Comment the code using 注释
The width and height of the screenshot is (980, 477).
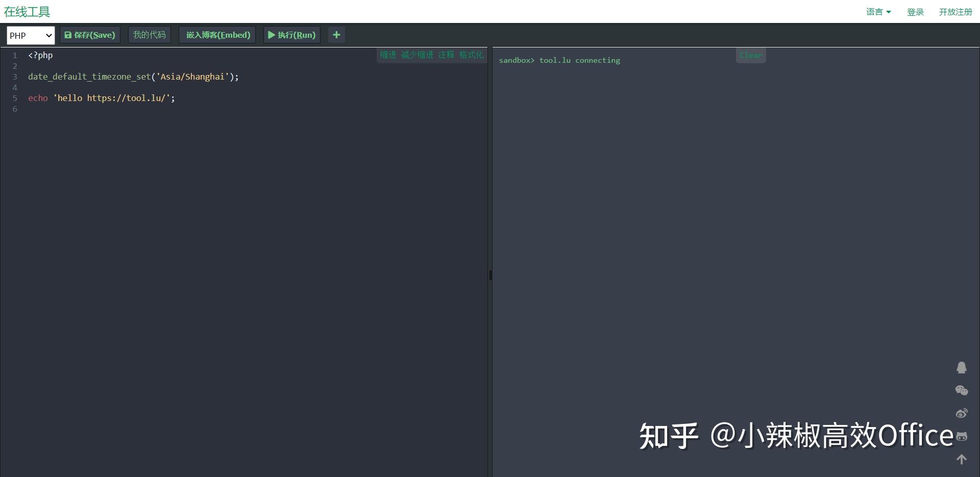(x=446, y=55)
